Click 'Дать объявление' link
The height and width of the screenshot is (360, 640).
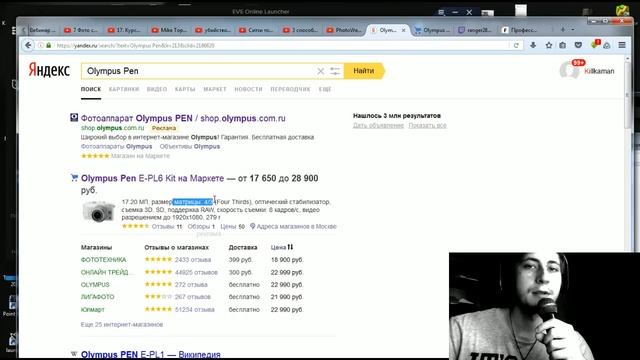[x=378, y=125]
